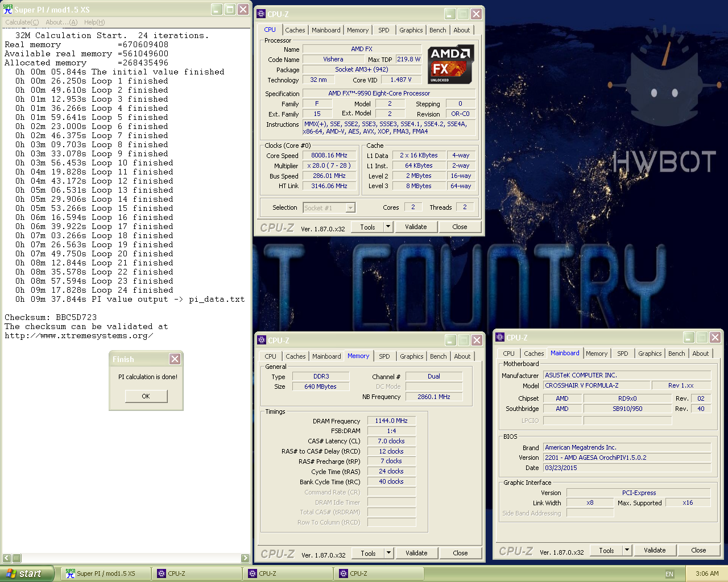Click the CPU-Z icon in the CPU tab window's title bar
This screenshot has width=728, height=582.
click(x=262, y=14)
